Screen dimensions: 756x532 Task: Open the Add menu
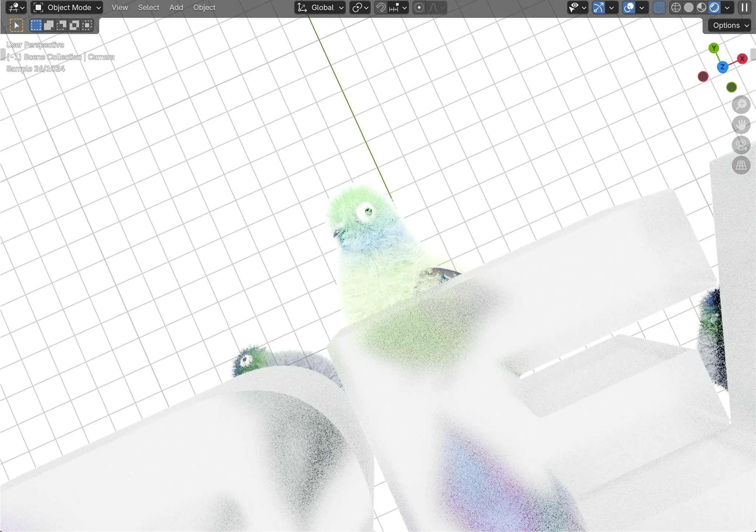176,7
